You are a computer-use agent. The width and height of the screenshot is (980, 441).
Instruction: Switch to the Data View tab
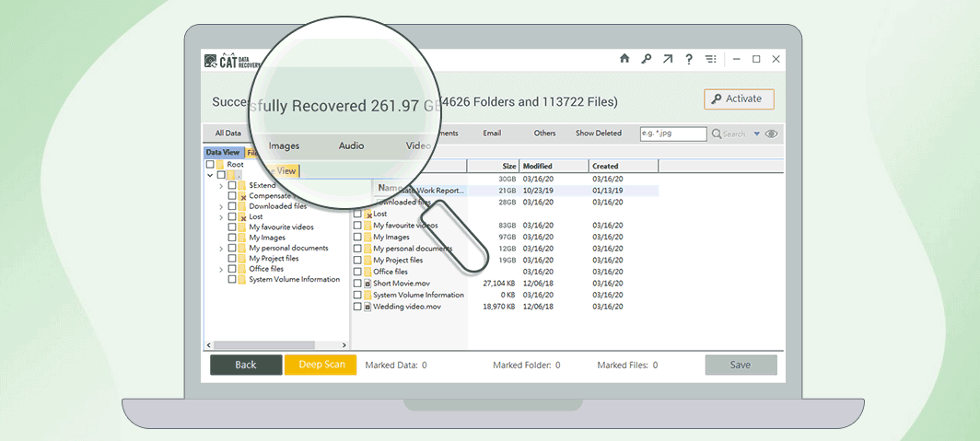point(224,153)
